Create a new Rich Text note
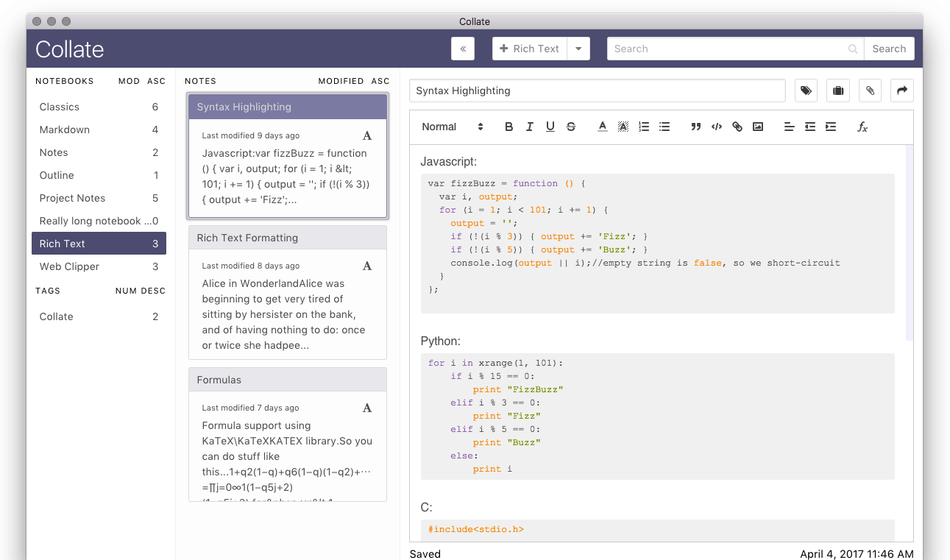 529,49
